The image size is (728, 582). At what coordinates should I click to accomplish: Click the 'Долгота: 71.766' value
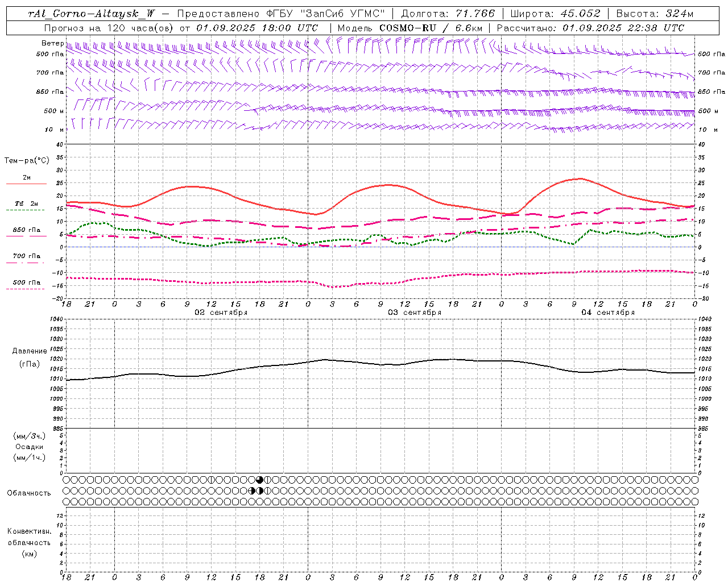[448, 14]
